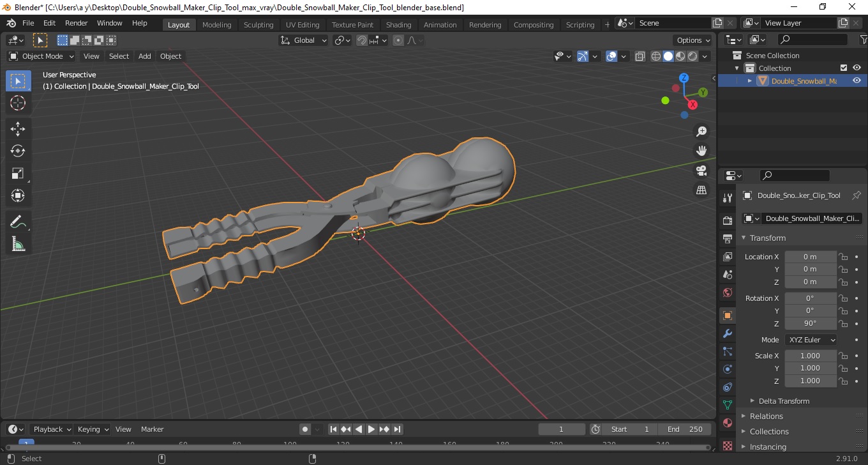This screenshot has width=868, height=465.
Task: Open the Material properties tab
Action: [728, 423]
